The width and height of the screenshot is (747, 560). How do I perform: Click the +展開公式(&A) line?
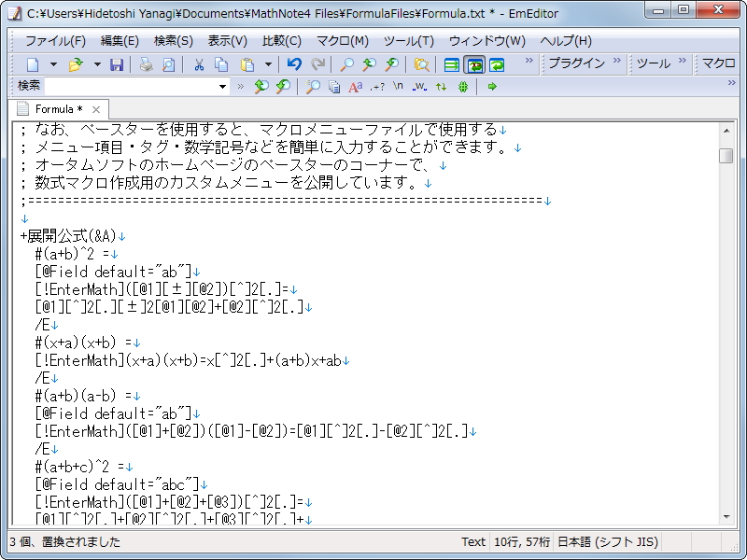pos(73,236)
